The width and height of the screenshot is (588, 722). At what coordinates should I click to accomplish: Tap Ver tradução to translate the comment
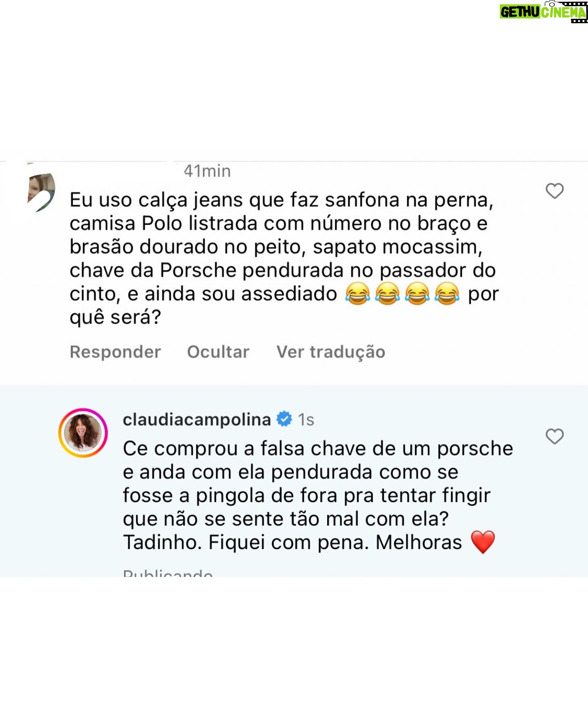click(x=331, y=352)
